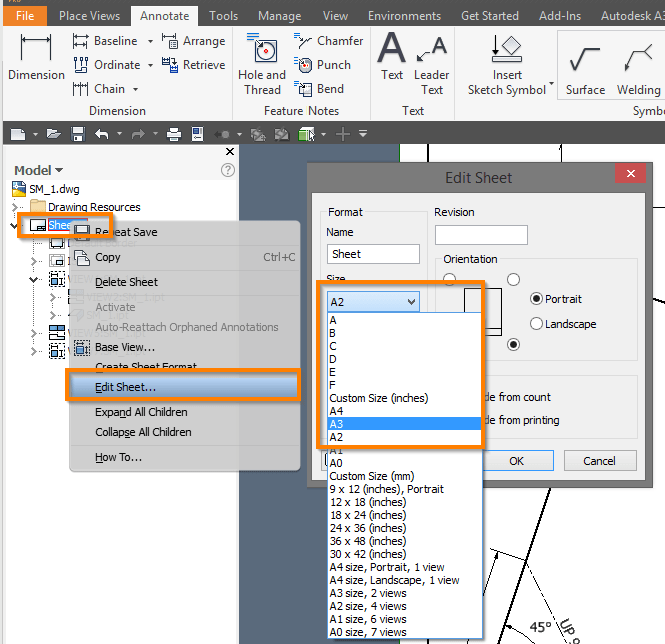The width and height of the screenshot is (665, 644).
Task: Click the New file icon
Action: coord(18,134)
